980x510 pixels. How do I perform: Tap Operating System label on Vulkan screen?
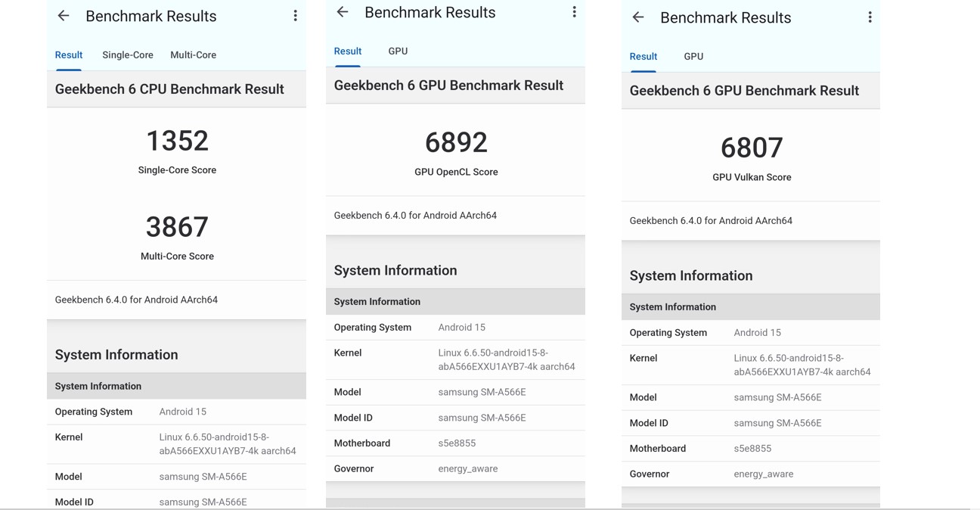coord(668,333)
